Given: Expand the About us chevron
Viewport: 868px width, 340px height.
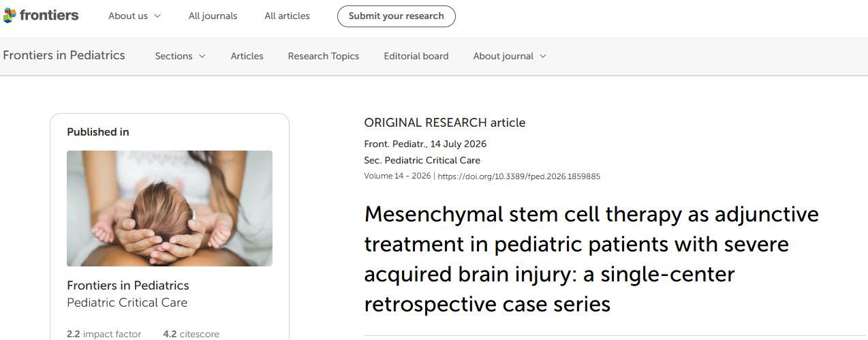Looking at the screenshot, I should pyautogui.click(x=157, y=16).
